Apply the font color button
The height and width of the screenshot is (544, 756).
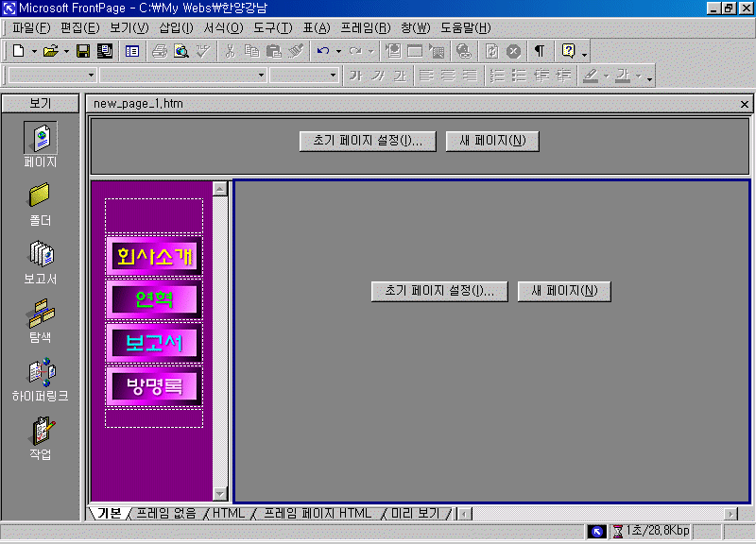[x=623, y=76]
